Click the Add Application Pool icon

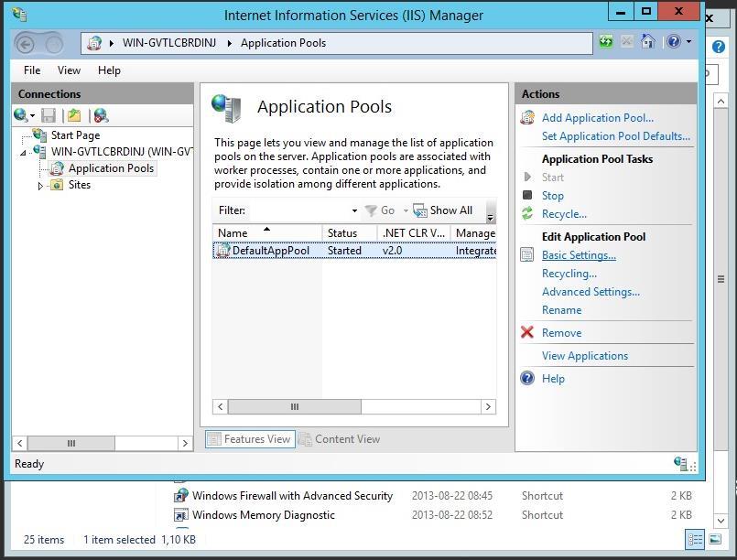point(527,117)
